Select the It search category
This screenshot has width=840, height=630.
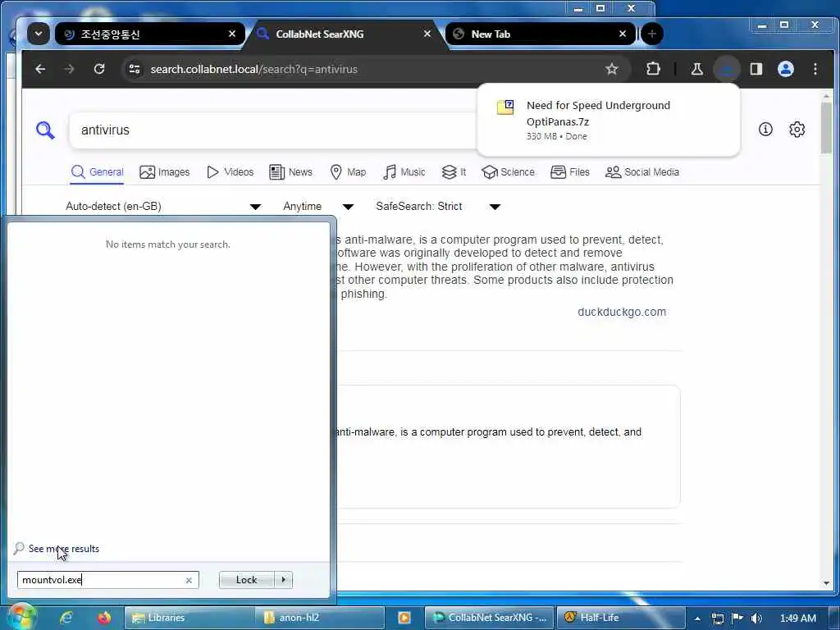coord(454,172)
